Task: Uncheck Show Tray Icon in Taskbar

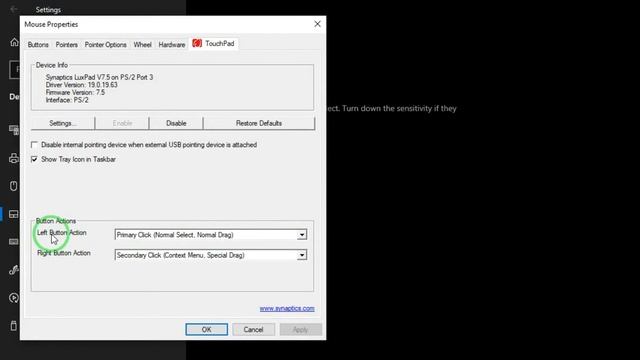Action: click(x=34, y=159)
